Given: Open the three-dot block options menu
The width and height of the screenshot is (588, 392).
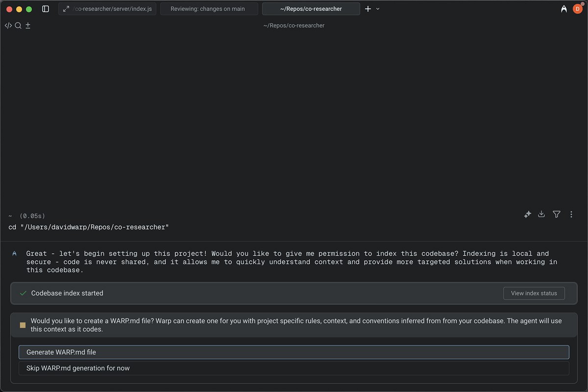Looking at the screenshot, I should pyautogui.click(x=571, y=214).
